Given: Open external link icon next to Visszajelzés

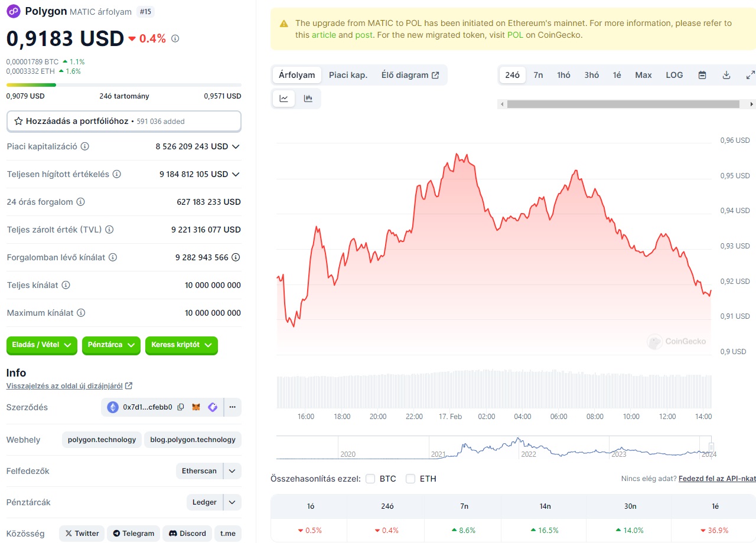Looking at the screenshot, I should click(129, 386).
